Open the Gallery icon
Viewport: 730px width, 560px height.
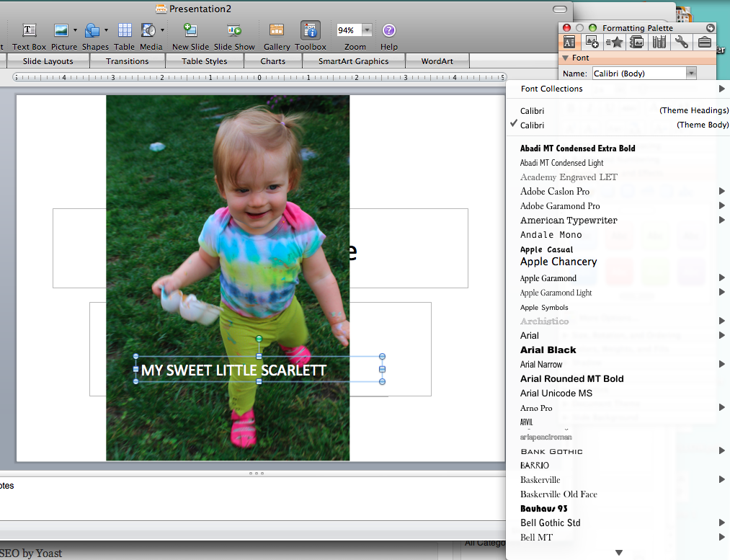click(277, 30)
